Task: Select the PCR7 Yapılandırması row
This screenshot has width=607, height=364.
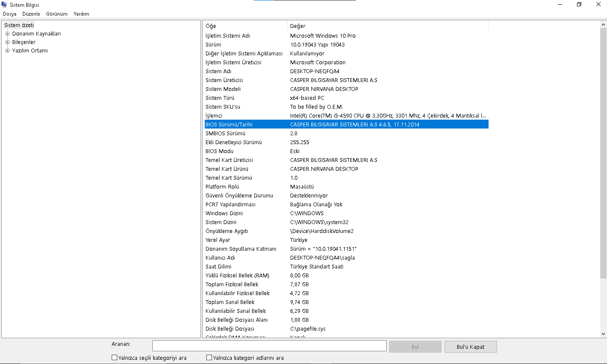Action: [x=346, y=205]
